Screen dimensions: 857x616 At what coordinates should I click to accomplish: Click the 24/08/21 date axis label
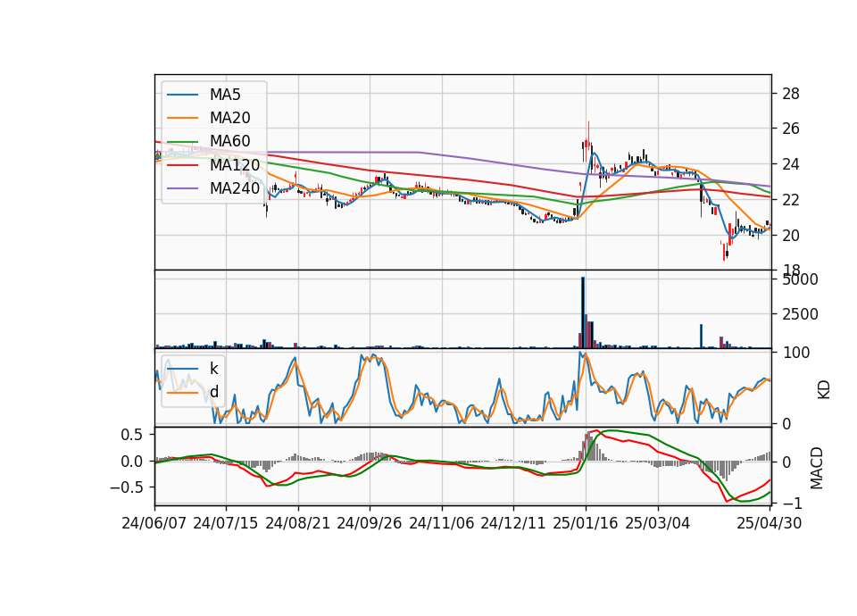(298, 523)
